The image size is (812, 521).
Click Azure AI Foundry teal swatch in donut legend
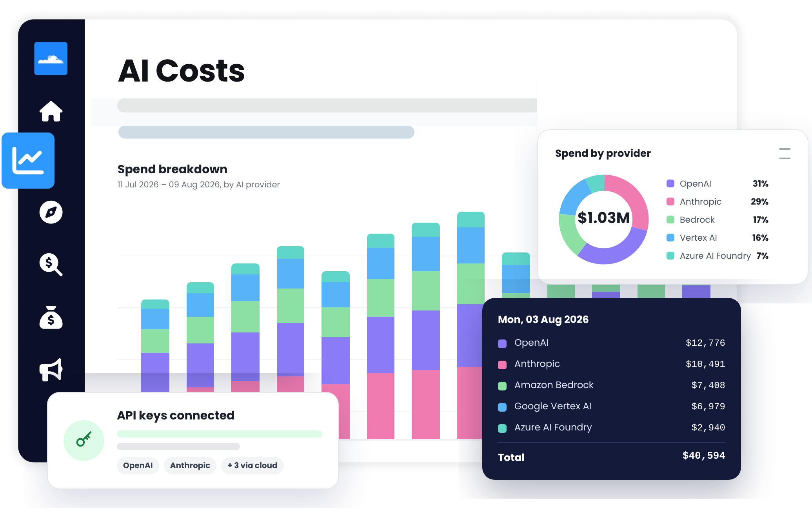(670, 256)
